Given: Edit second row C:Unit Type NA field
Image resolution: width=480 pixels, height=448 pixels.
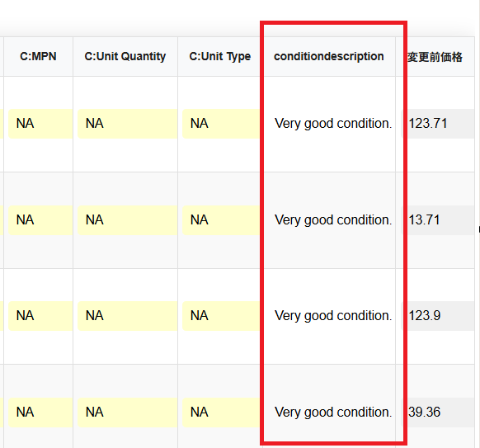Looking at the screenshot, I should [x=221, y=219].
